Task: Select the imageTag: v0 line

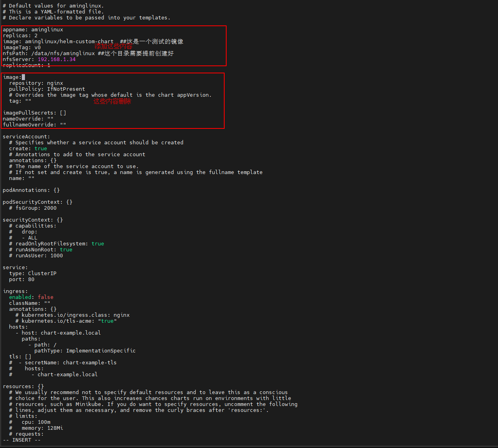Action: (x=22, y=48)
